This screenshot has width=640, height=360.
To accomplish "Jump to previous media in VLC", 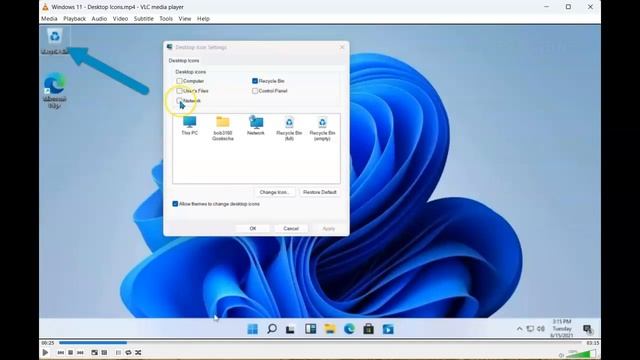I will tap(61, 353).
